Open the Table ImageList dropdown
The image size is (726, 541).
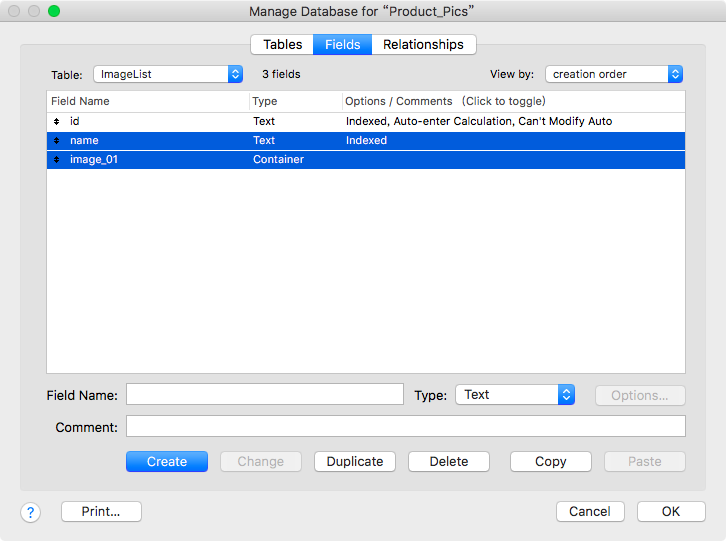(x=168, y=74)
